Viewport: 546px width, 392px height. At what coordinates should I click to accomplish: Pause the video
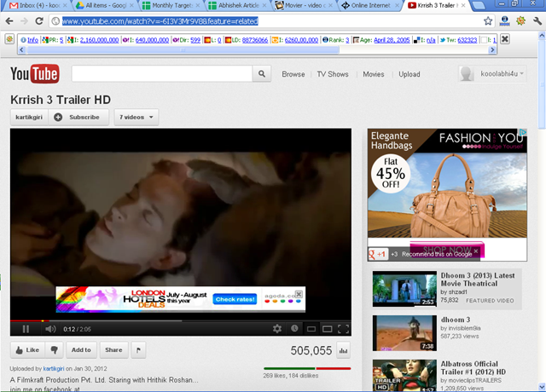(26, 329)
